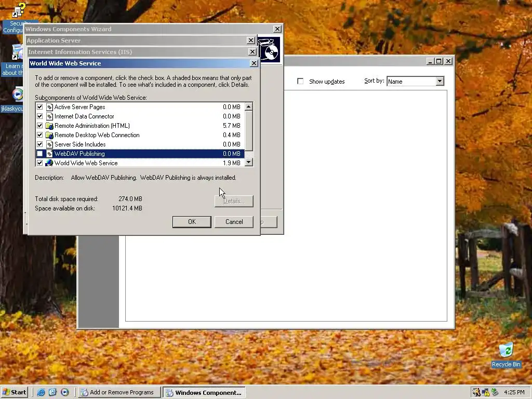Click the component list scroll down arrow
The height and width of the screenshot is (399, 532).
[x=249, y=162]
